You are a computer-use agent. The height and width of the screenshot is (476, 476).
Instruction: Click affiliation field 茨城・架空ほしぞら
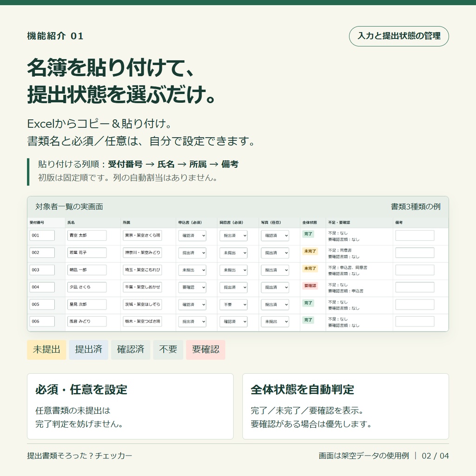point(142,304)
